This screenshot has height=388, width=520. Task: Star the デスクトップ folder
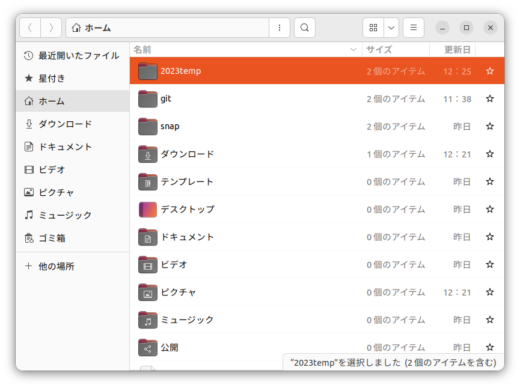click(x=490, y=209)
